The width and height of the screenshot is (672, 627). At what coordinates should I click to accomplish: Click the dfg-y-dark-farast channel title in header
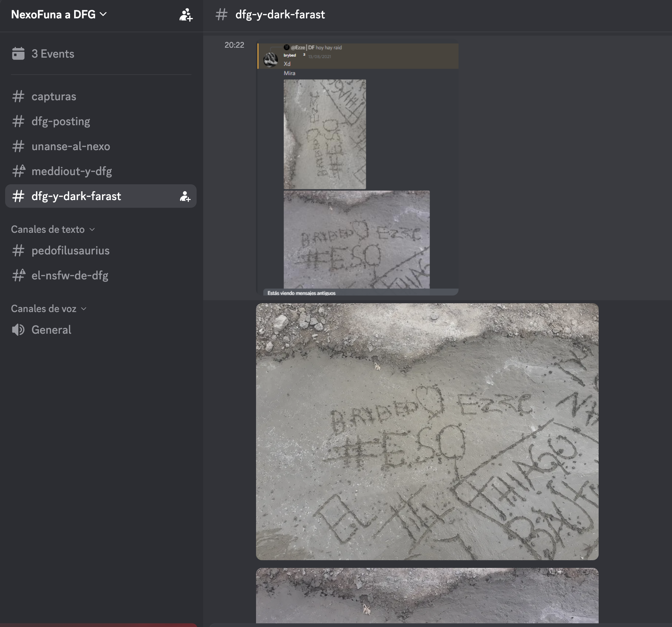click(x=280, y=15)
